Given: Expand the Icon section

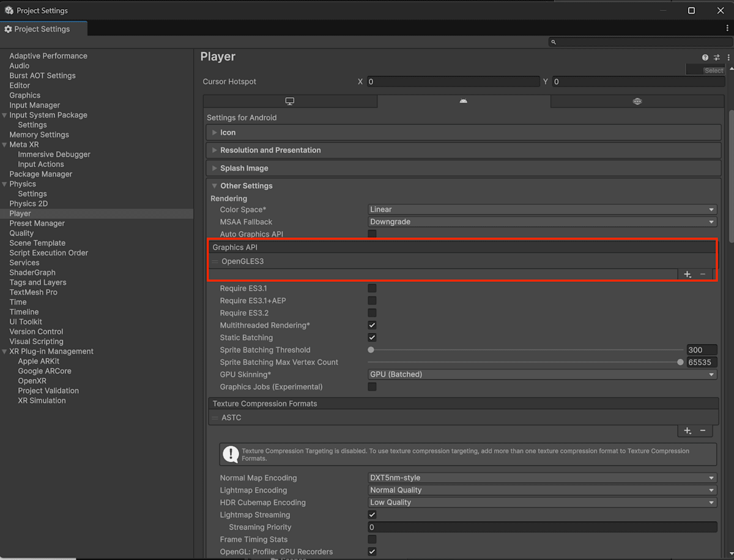Looking at the screenshot, I should (x=464, y=132).
